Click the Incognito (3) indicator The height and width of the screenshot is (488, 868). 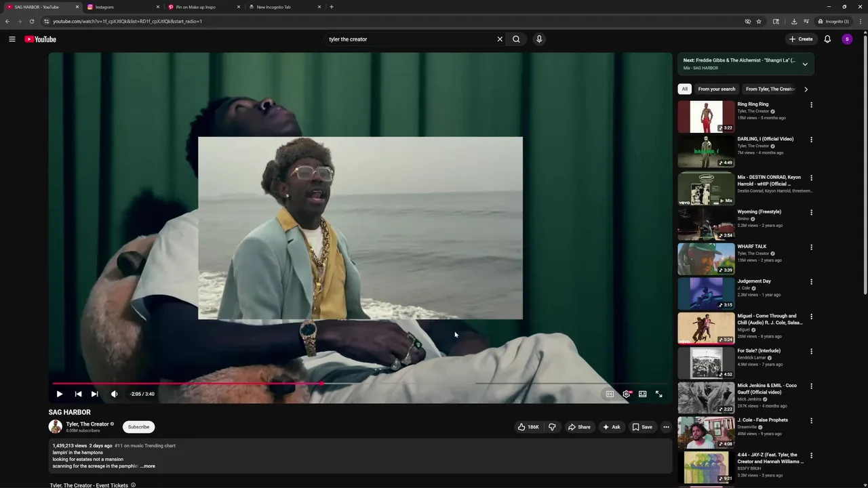click(x=833, y=21)
